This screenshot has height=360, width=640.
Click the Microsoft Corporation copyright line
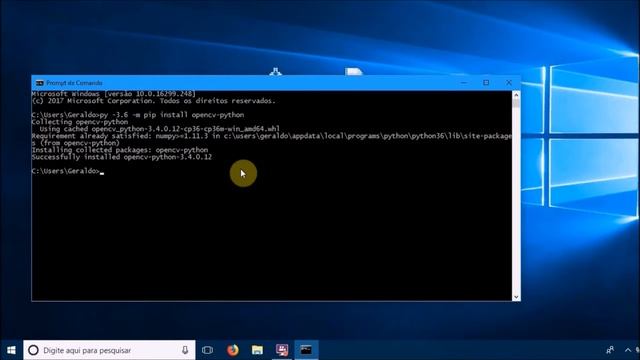153,101
